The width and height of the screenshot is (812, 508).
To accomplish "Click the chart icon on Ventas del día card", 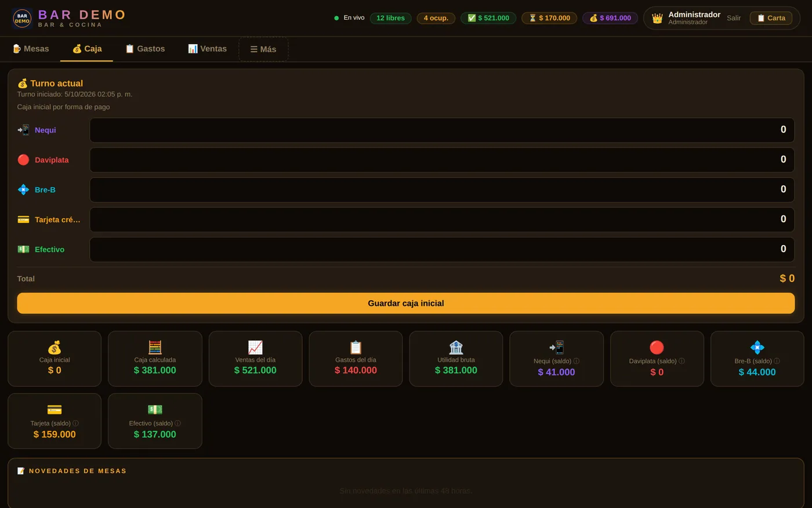I will pyautogui.click(x=255, y=347).
